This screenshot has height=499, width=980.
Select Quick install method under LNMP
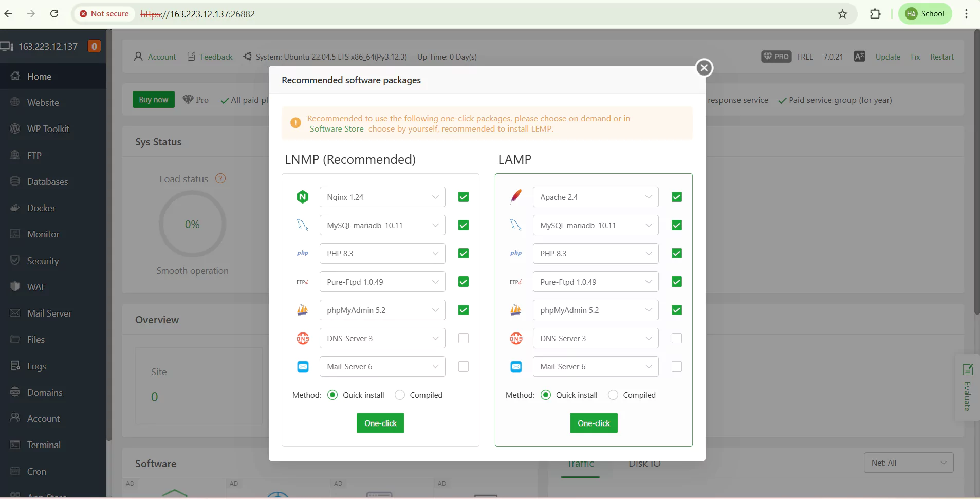coord(332,395)
